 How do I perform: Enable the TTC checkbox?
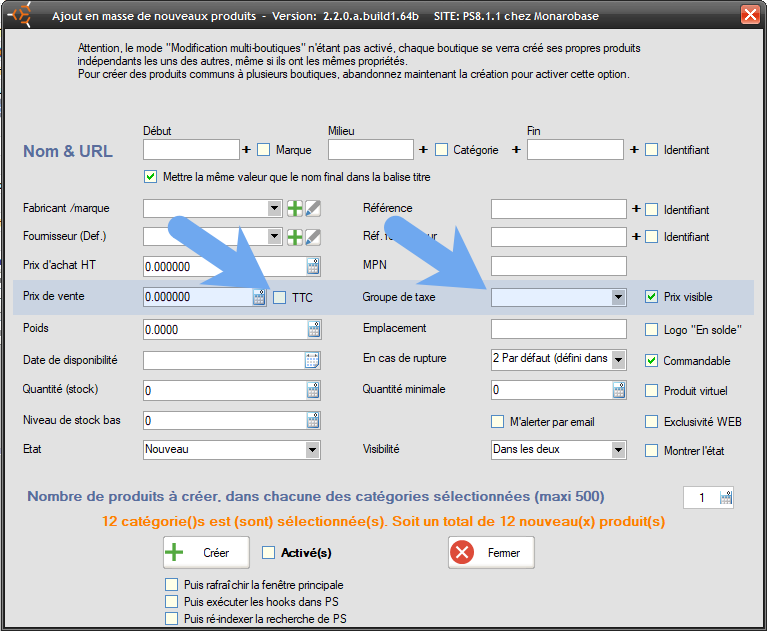[279, 297]
